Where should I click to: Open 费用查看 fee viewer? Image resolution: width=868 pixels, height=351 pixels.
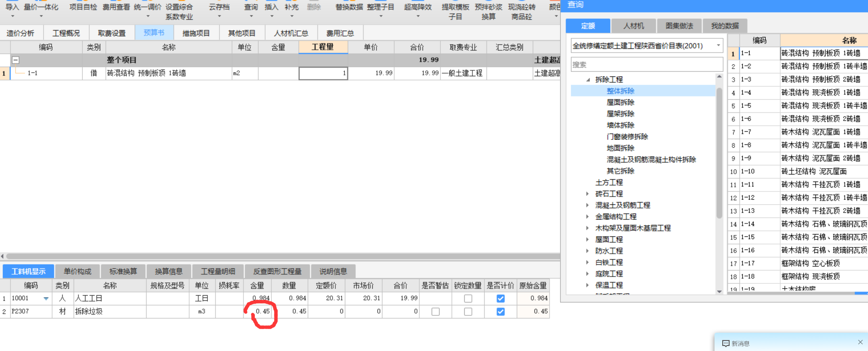point(116,7)
